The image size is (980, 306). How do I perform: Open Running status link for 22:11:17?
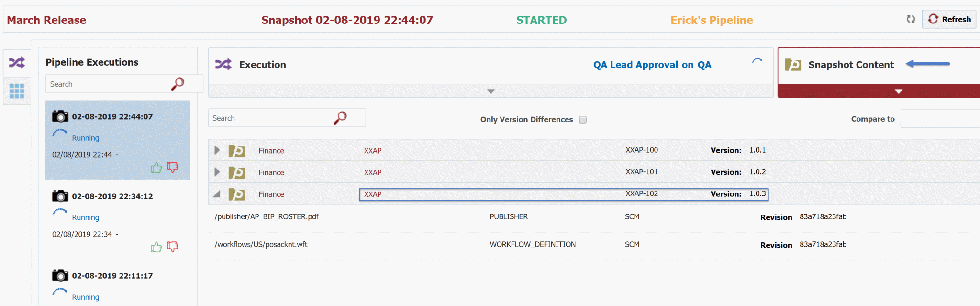click(x=86, y=297)
